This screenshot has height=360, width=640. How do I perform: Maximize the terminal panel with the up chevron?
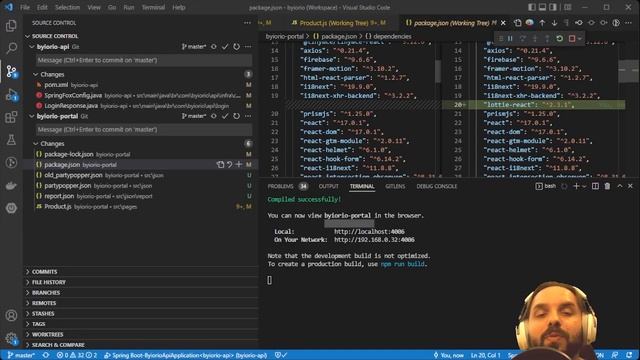[x=620, y=186]
